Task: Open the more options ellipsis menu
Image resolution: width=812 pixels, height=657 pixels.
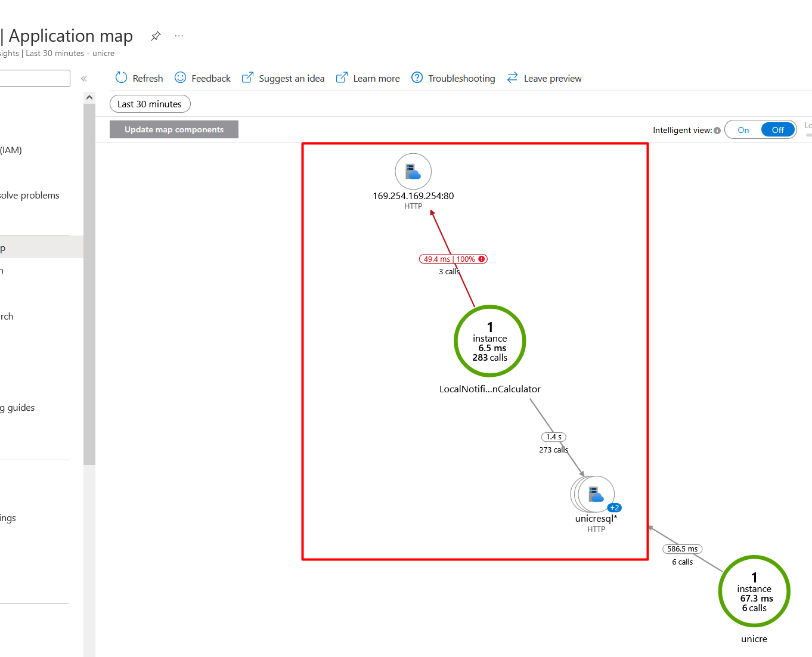Action: click(x=179, y=36)
